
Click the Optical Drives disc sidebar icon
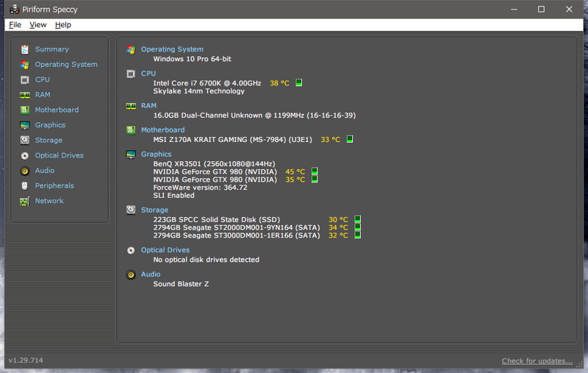(x=25, y=156)
